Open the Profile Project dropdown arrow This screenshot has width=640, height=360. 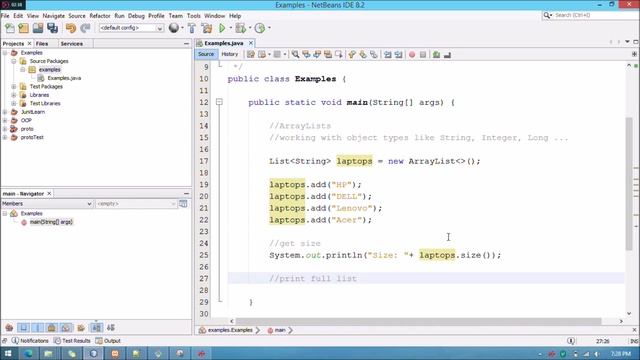269,28
